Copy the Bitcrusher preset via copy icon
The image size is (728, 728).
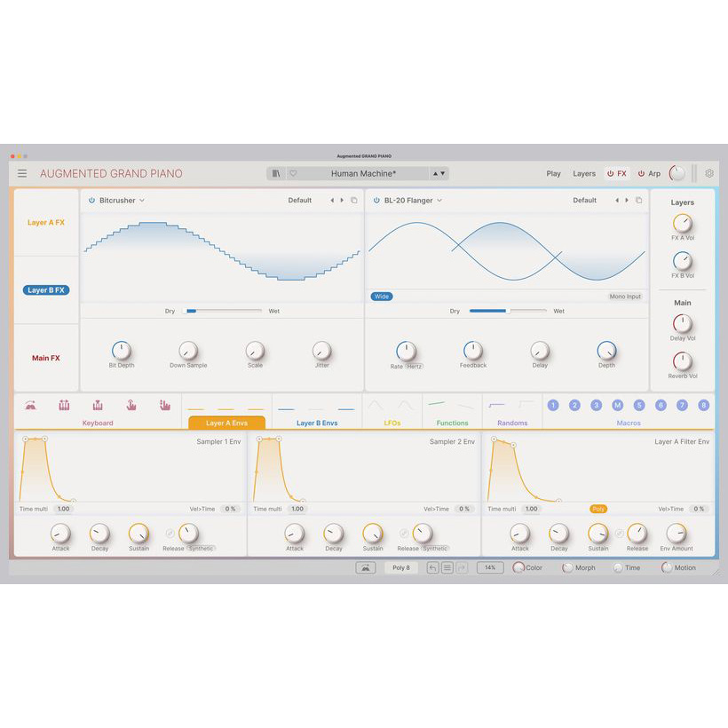pyautogui.click(x=353, y=200)
